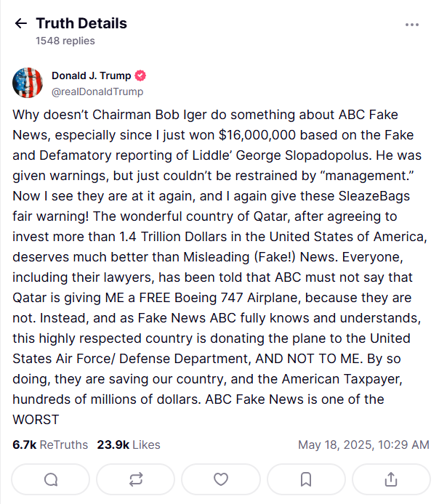
Task: ReTruth this post with the arrows icon
Action: (136, 479)
